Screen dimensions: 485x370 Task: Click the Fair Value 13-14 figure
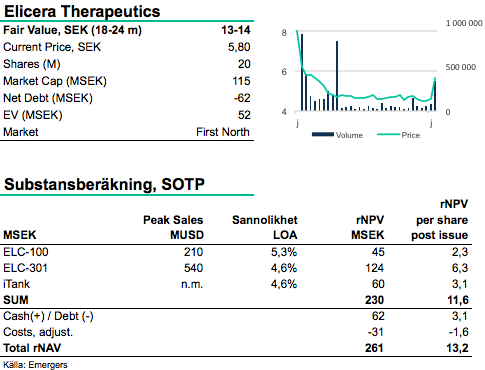click(236, 30)
